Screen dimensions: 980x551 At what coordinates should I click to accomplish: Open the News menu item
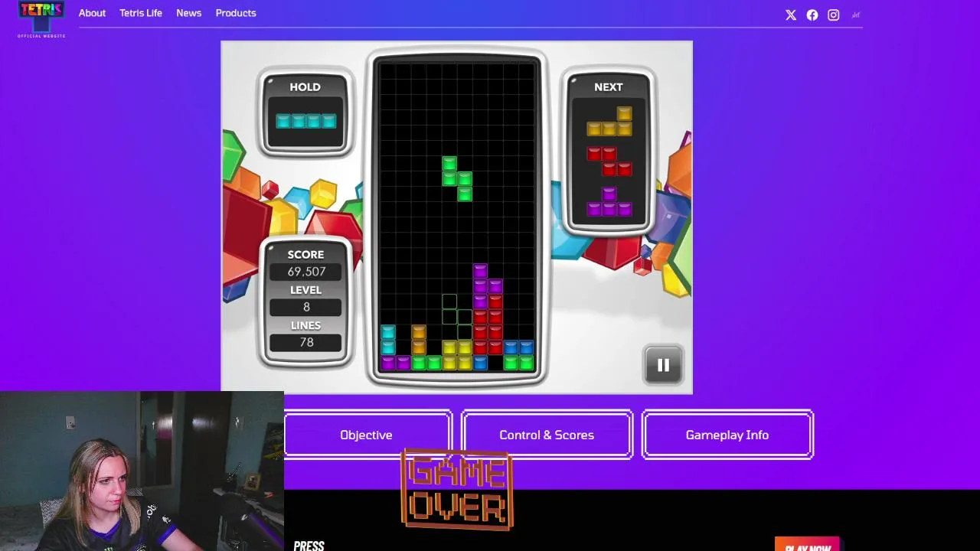tap(188, 13)
